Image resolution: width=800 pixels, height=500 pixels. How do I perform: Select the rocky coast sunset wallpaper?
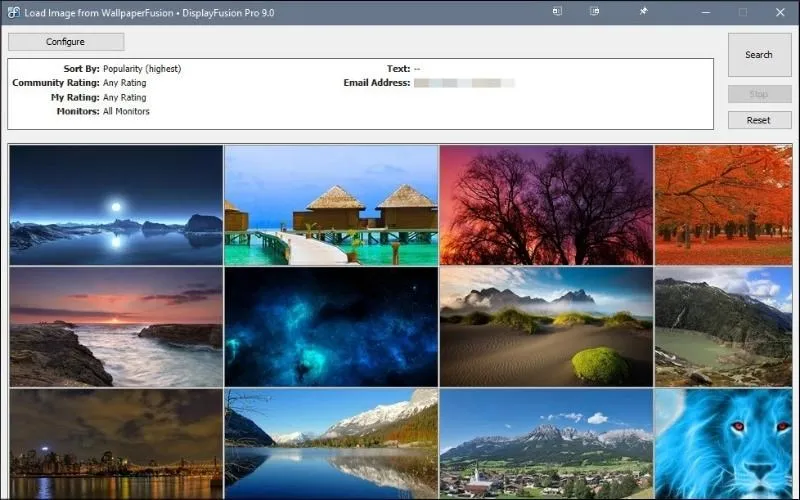pyautogui.click(x=116, y=327)
